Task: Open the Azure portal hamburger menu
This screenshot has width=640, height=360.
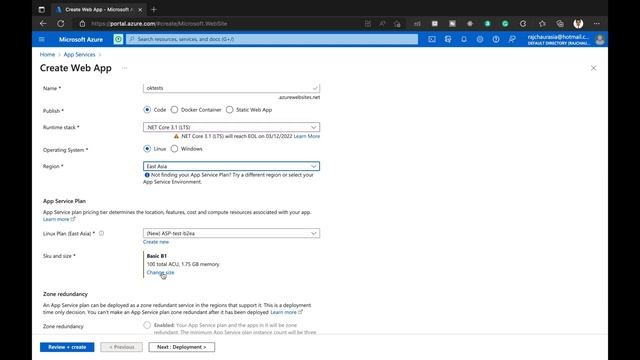Action: point(42,39)
